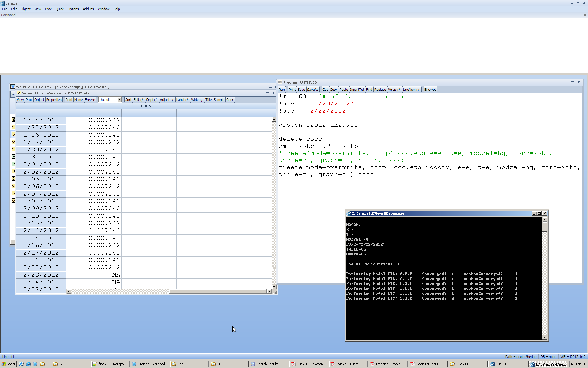This screenshot has height=368, width=588.
Task: Expand the system tray chevron
Action: pos(572,364)
